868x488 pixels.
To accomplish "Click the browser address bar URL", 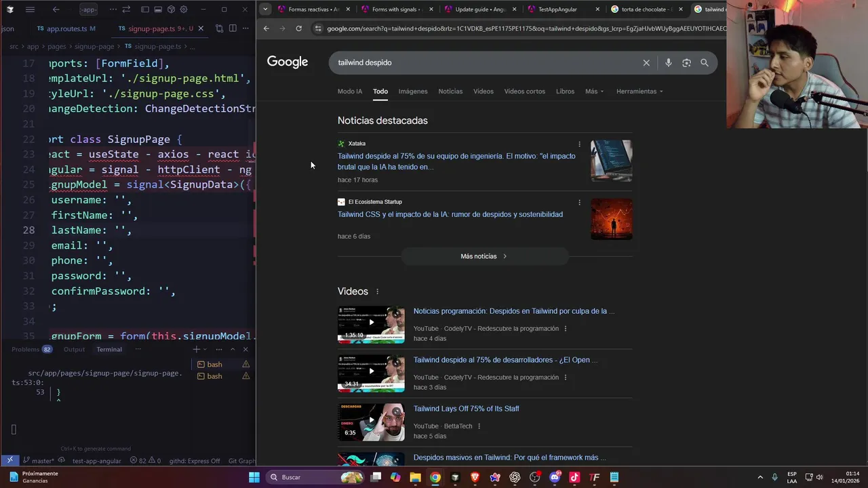I will pos(526,28).
